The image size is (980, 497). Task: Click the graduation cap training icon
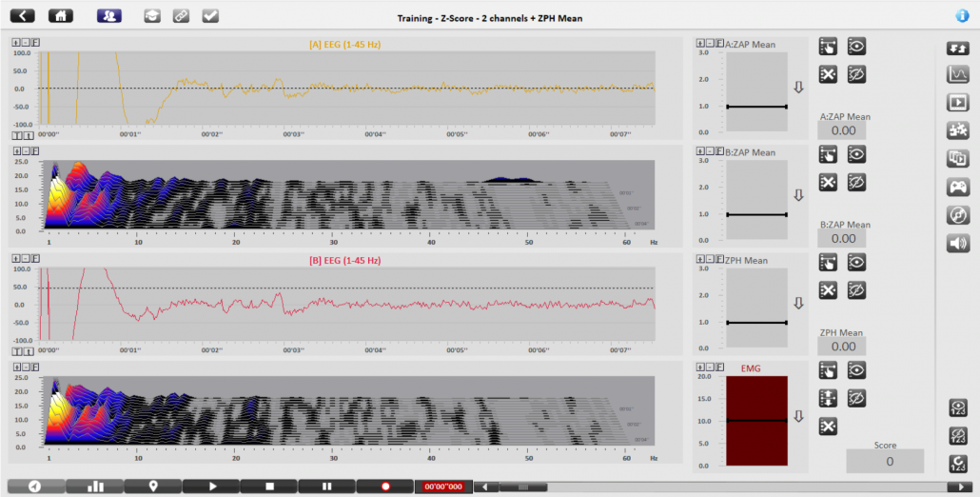[x=151, y=15]
